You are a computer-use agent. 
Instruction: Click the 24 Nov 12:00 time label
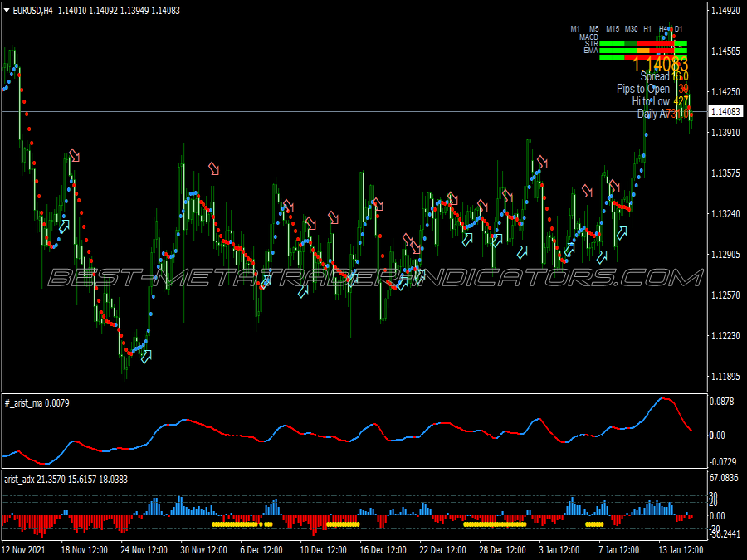click(144, 549)
